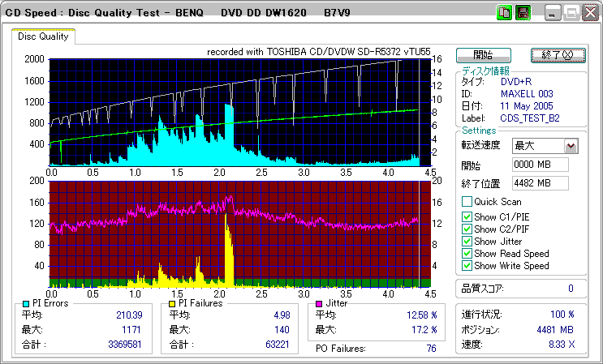Click the disc type value DVD+R

pos(516,81)
